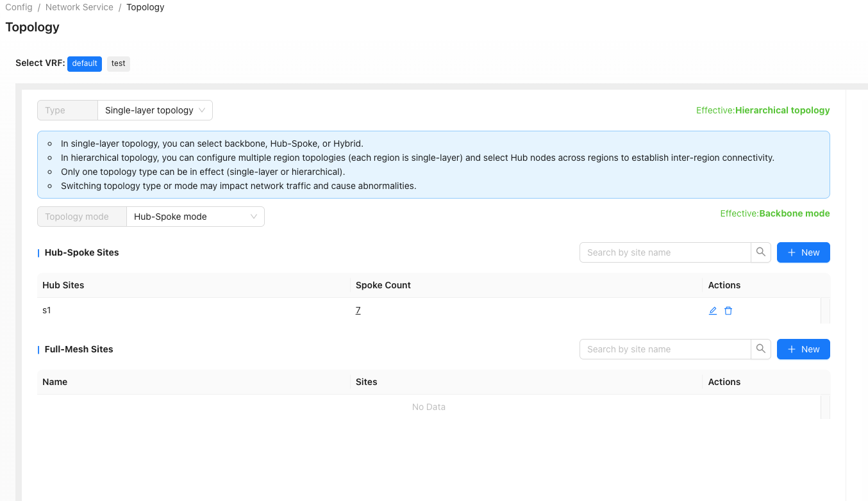Click the Hub-Spoke Sites search magnifier icon
The width and height of the screenshot is (868, 501).
tap(761, 252)
